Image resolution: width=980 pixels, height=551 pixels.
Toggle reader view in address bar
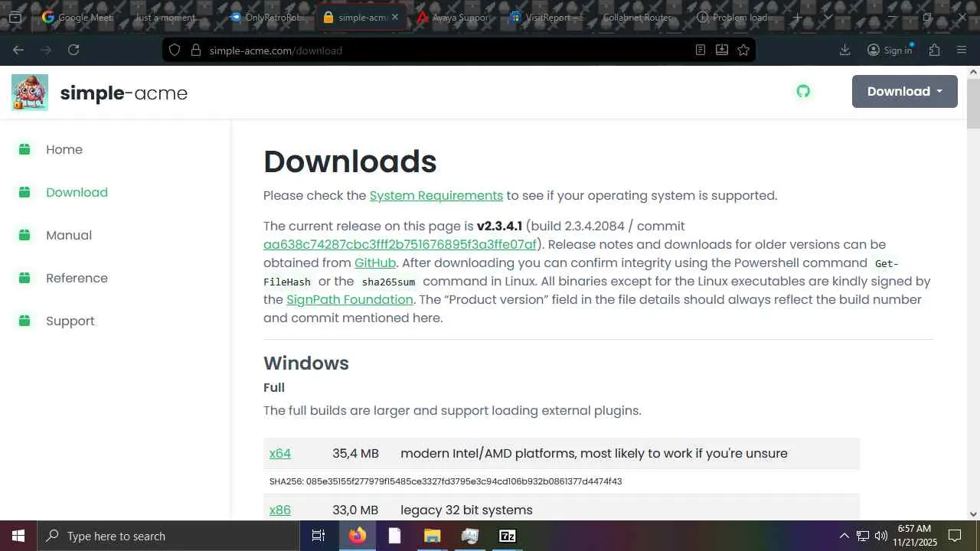[x=701, y=50]
